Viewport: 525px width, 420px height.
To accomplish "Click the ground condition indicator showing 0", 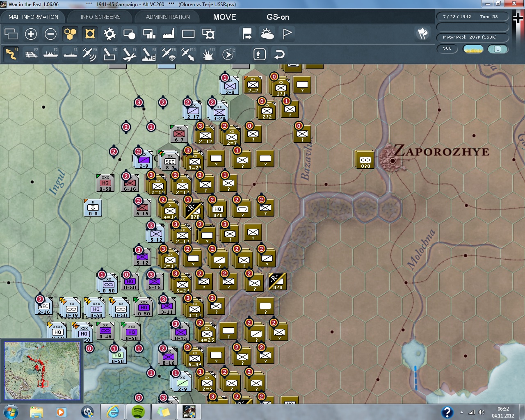I will (x=498, y=49).
